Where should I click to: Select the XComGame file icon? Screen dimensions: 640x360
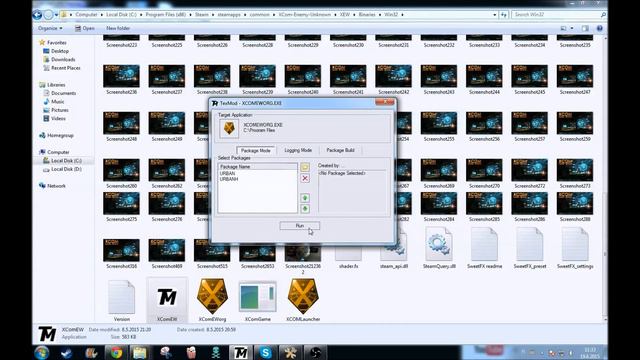pyautogui.click(x=258, y=300)
